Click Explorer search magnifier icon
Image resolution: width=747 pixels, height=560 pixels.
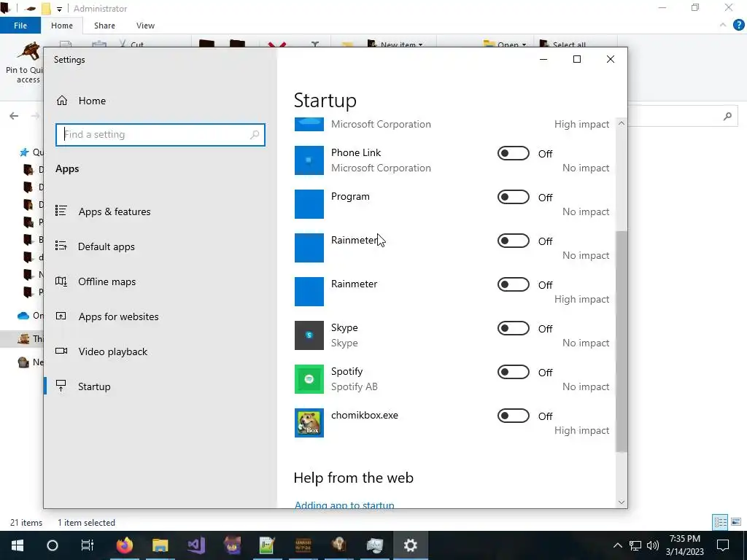click(x=727, y=116)
